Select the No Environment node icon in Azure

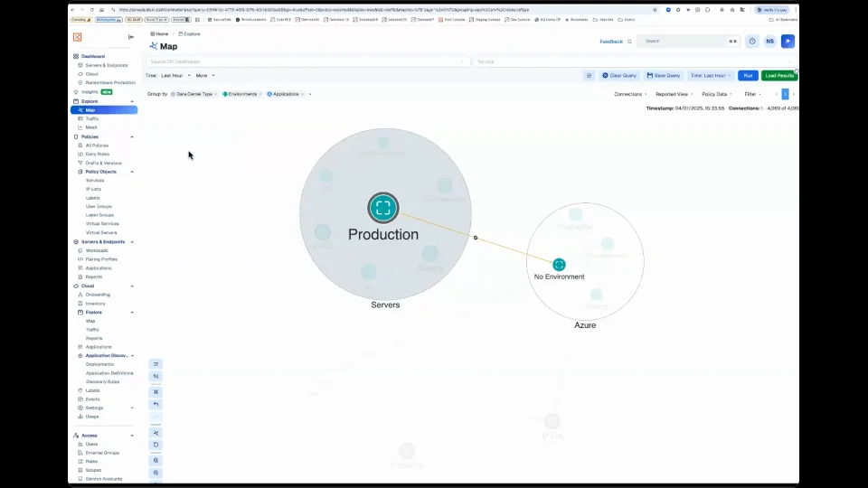pos(559,265)
